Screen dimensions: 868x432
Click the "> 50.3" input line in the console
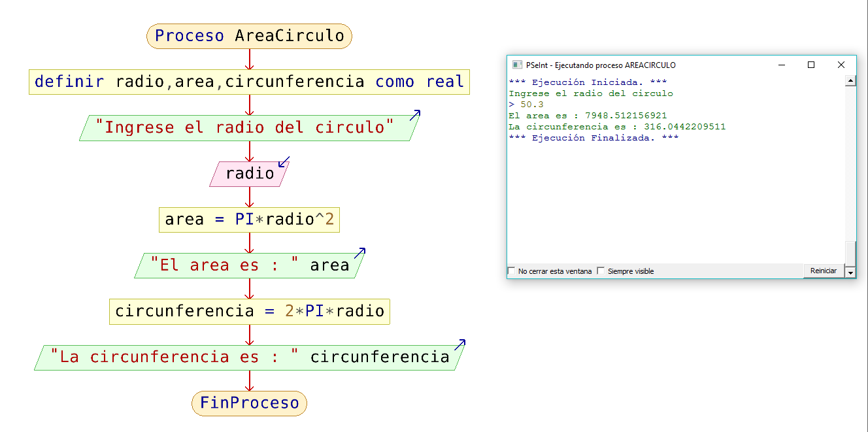[526, 104]
